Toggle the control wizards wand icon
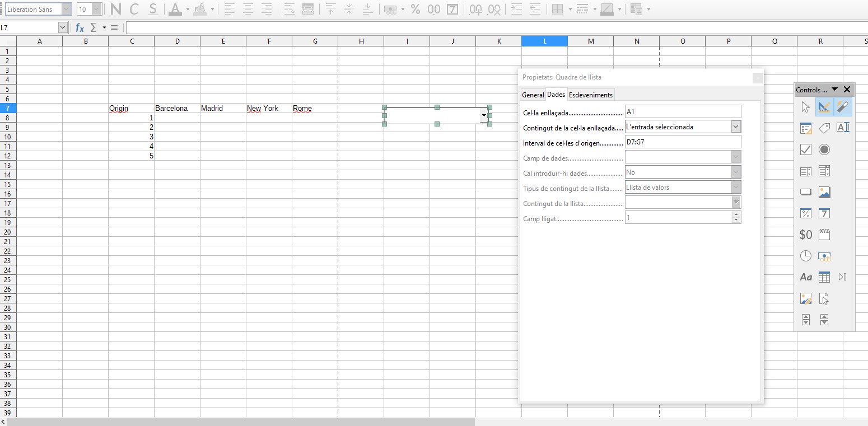Image resolution: width=868 pixels, height=426 pixels. pyautogui.click(x=843, y=106)
